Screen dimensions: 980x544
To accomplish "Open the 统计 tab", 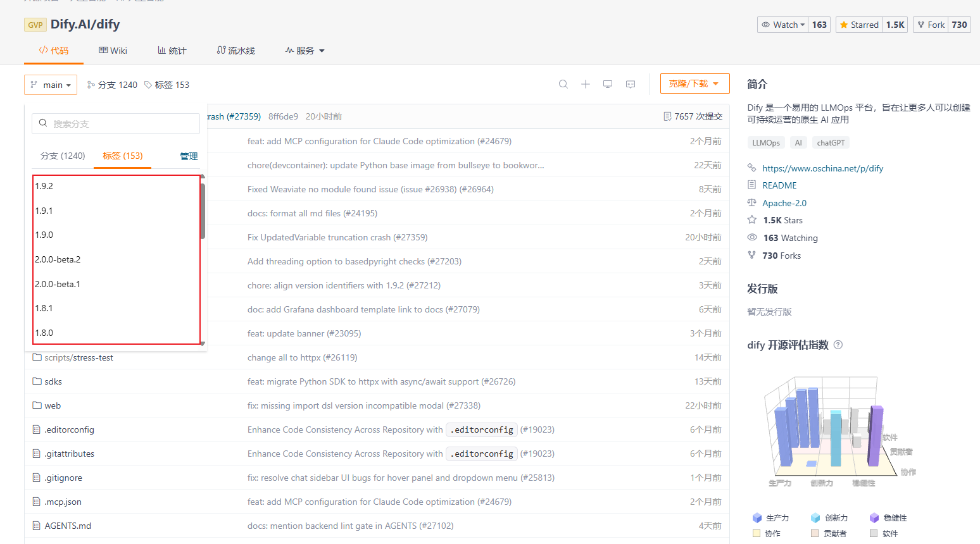I will [x=172, y=51].
